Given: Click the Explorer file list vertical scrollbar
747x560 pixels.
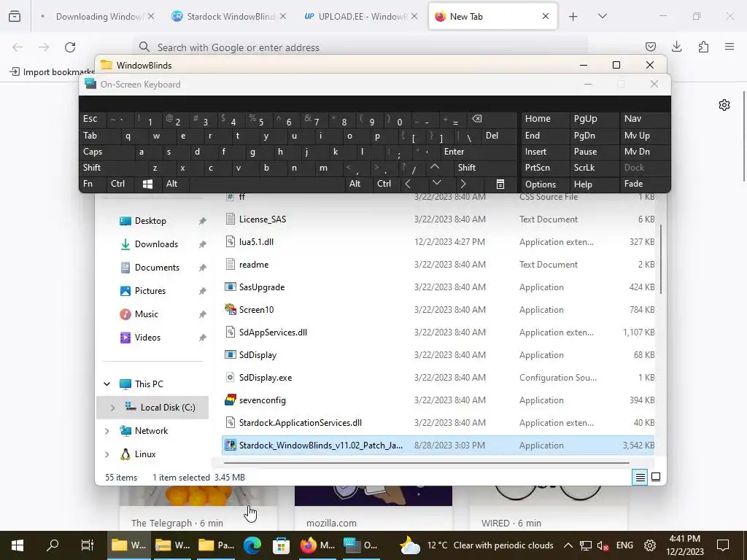Looking at the screenshot, I should [661, 259].
